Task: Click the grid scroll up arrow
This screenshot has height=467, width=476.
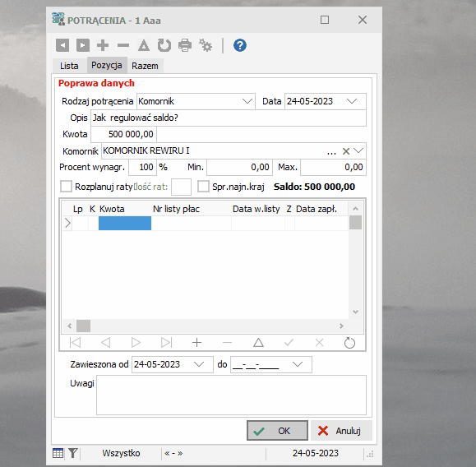Action: point(355,209)
